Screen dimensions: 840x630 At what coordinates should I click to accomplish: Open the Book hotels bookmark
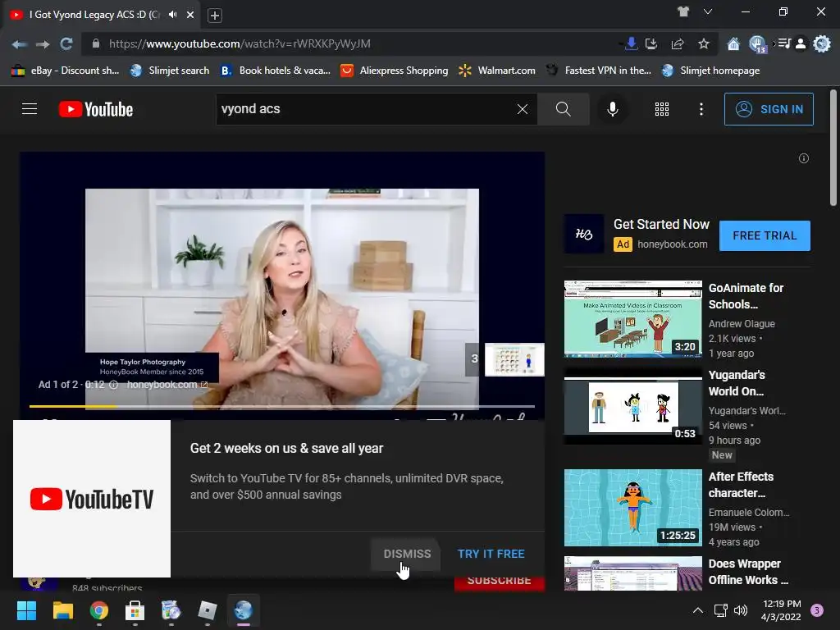pyautogui.click(x=276, y=71)
